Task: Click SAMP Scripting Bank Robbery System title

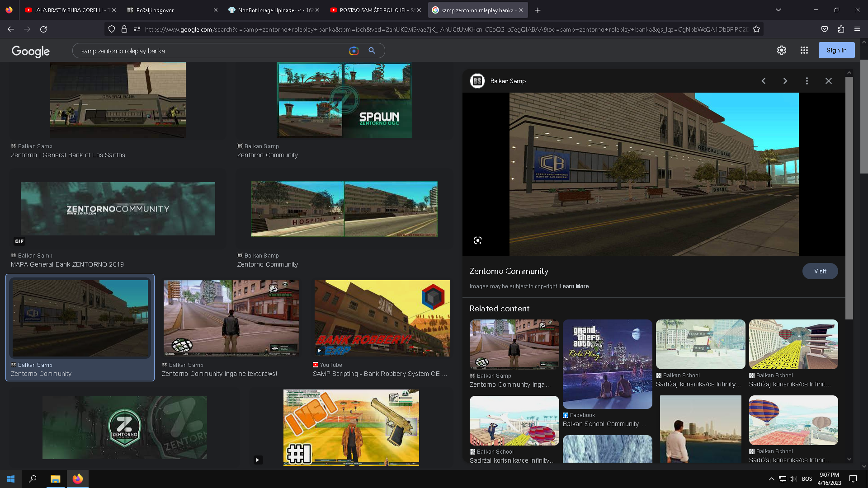Action: tap(380, 374)
